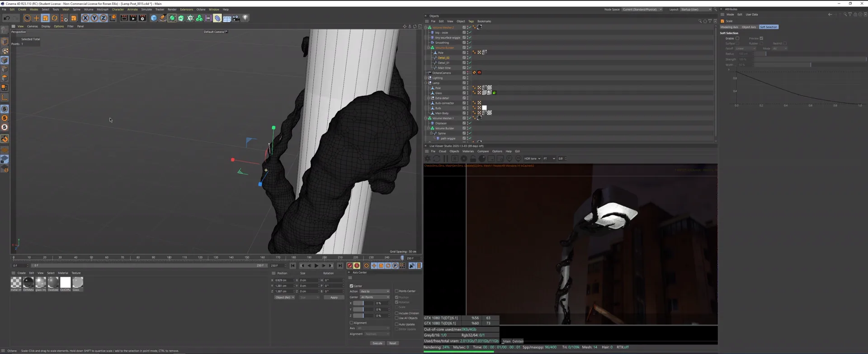868x354 pixels.
Task: Play the timeline animation forward
Action: click(x=316, y=265)
